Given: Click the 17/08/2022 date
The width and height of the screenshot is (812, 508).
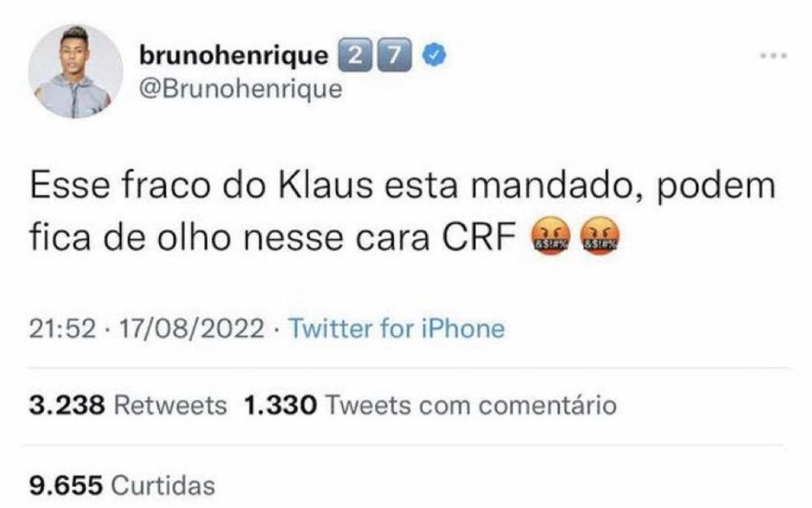Looking at the screenshot, I should click(x=192, y=328).
